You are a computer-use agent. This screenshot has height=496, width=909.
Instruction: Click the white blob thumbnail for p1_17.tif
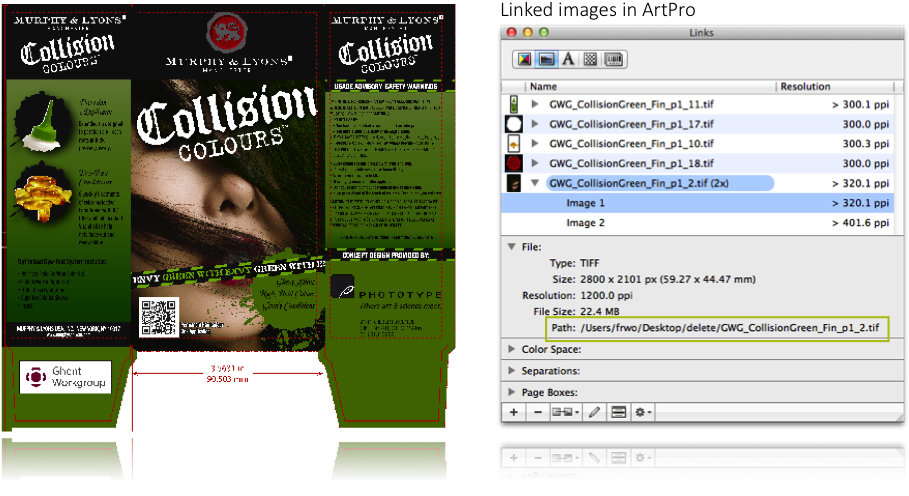coord(514,124)
